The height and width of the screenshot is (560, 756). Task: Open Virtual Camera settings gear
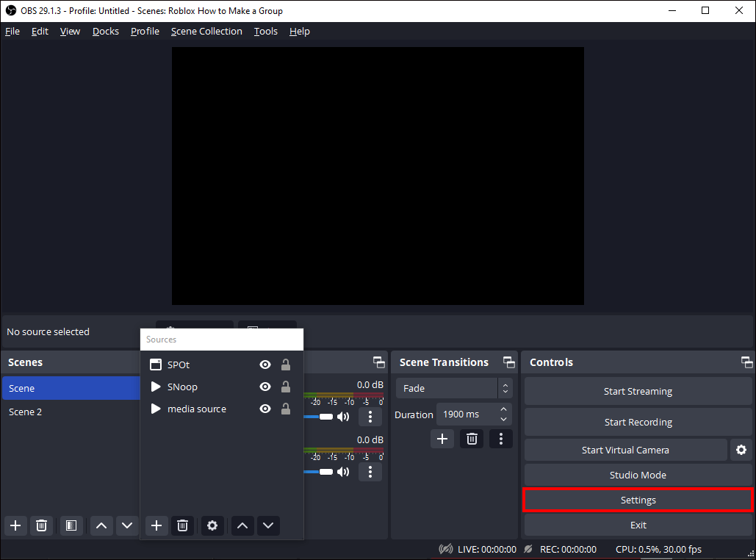tap(741, 450)
